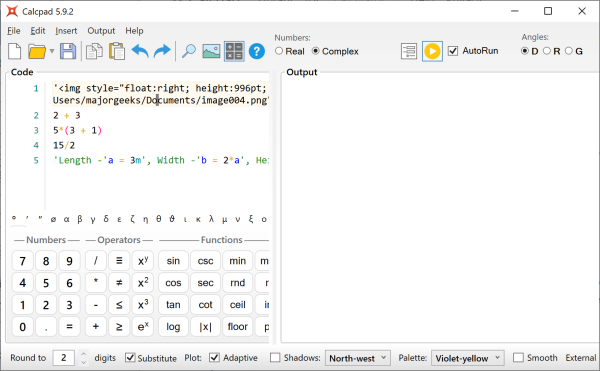Click inside the empty Output panel
Viewport: 600px width, 371px height.
[x=440, y=208]
